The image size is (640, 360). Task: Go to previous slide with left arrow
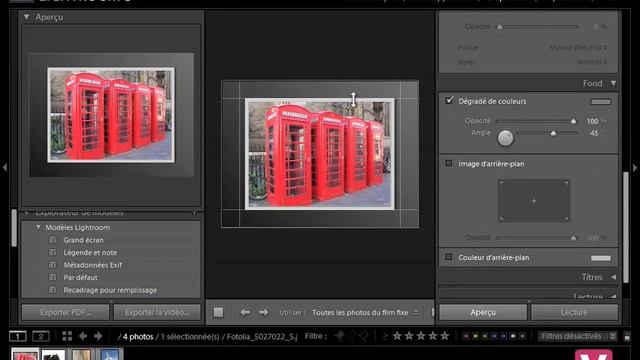coord(244,312)
